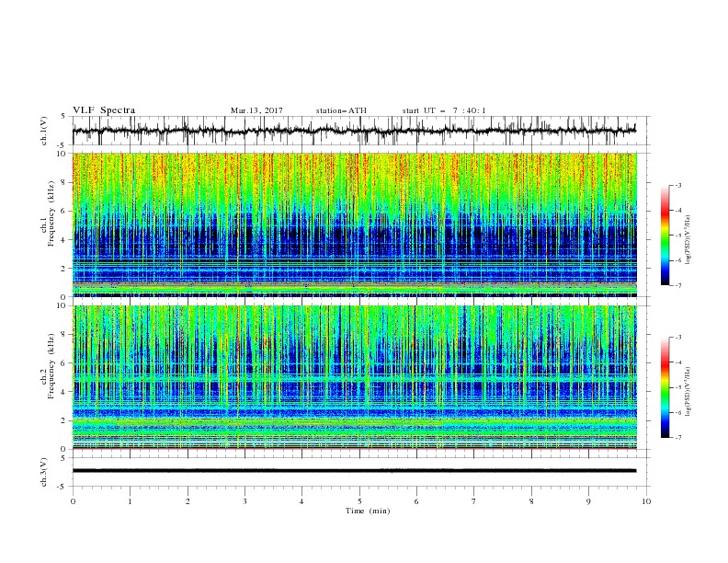Click the "Time (min)" x-axis label

tap(368, 511)
